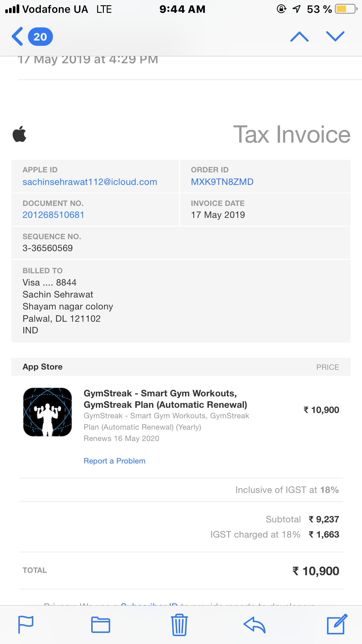Tap the battery indicator in status bar
The height and width of the screenshot is (644, 362).
346,9
